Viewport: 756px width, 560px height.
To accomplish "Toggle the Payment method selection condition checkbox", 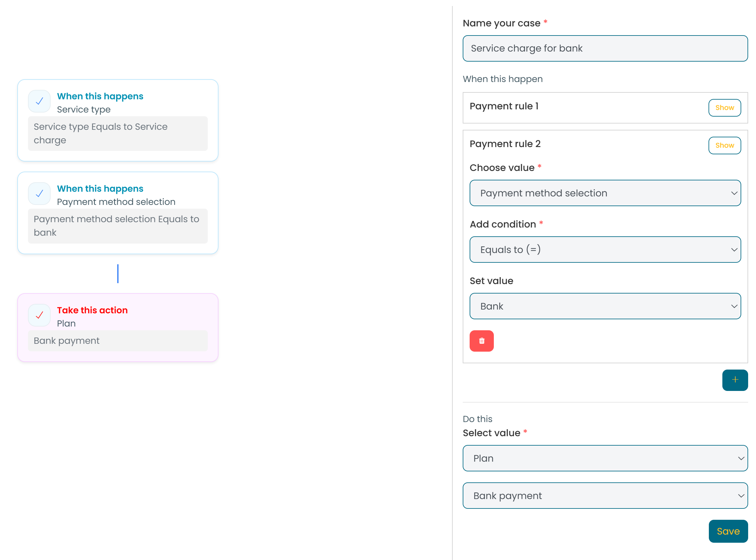I will pos(39,194).
